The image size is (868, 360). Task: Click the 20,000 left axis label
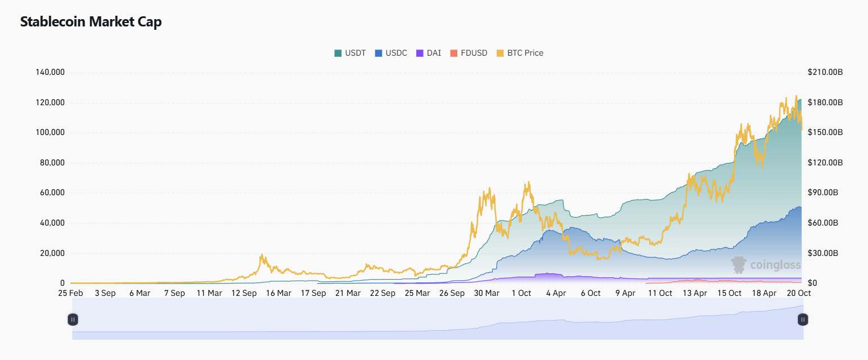52,253
